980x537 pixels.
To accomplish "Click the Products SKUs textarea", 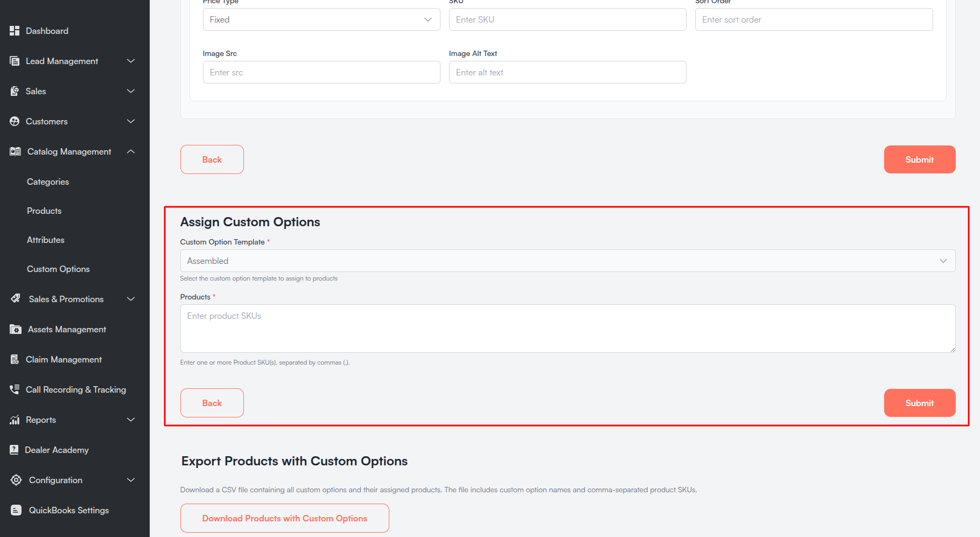I will coord(568,329).
